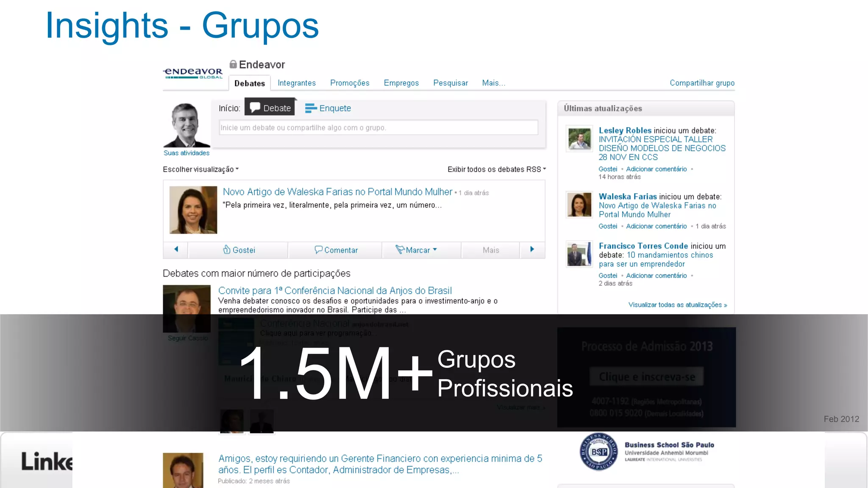868x488 pixels.
Task: Click the Endeavor group title
Action: click(x=262, y=64)
